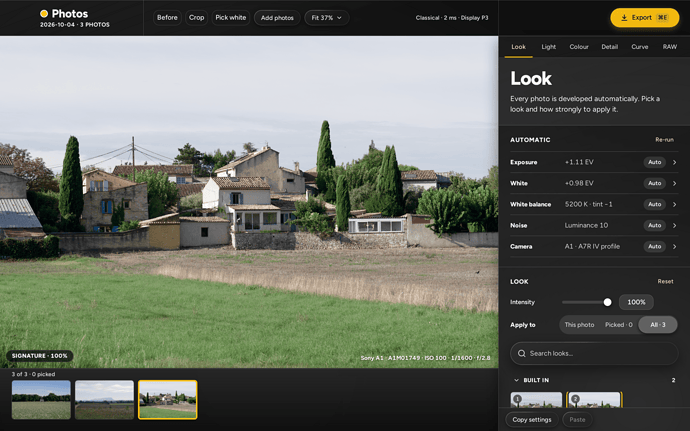Toggle the Before view

167,18
